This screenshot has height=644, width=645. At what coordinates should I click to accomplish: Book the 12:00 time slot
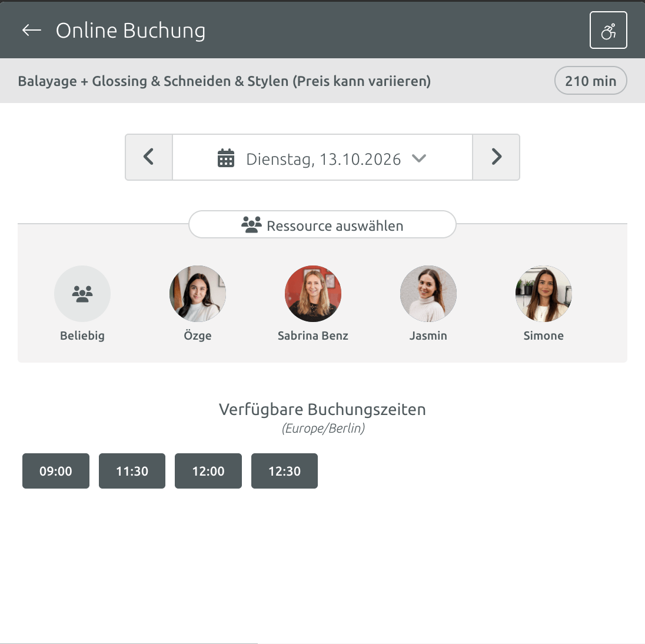tap(208, 471)
